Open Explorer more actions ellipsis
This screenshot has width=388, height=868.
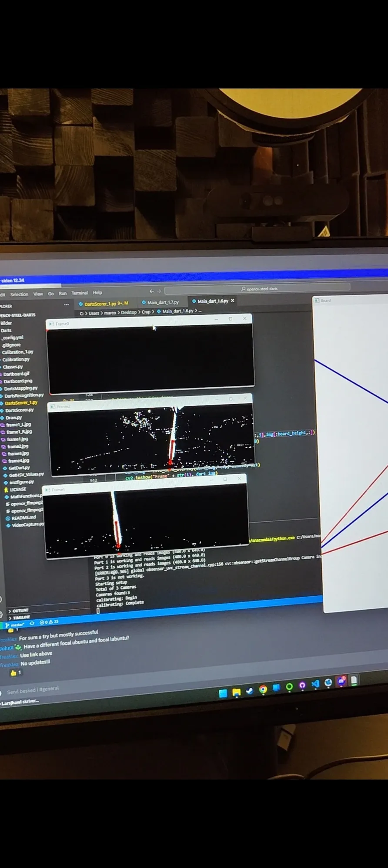pyautogui.click(x=66, y=305)
